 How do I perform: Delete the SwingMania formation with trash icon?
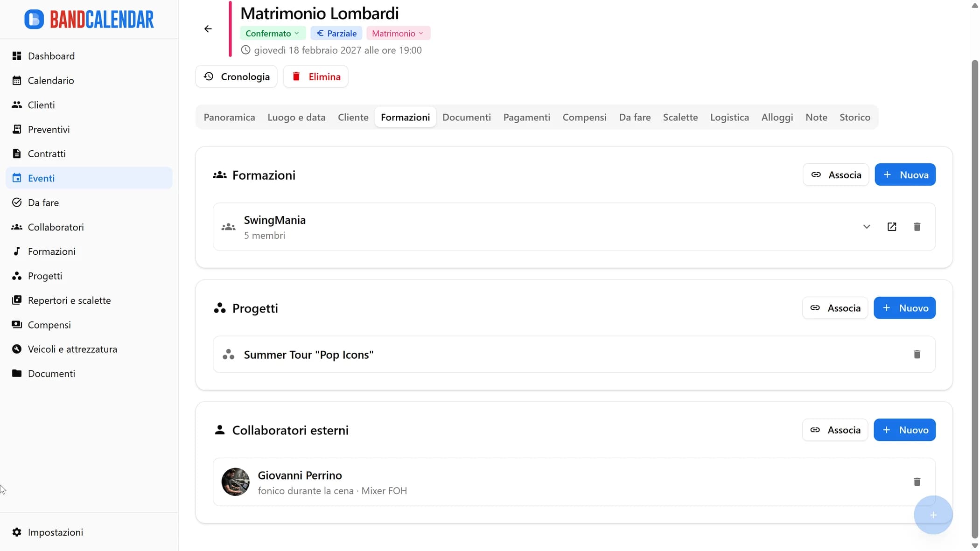[x=917, y=227]
